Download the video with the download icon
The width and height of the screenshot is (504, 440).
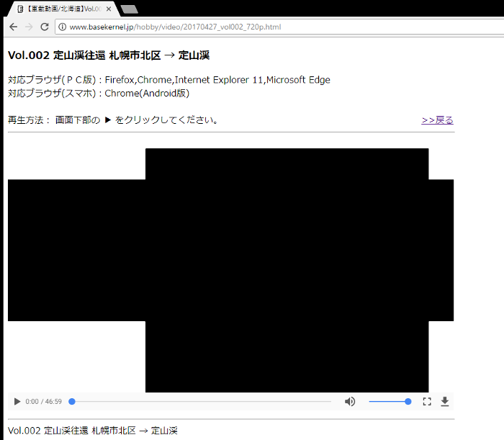point(445,401)
